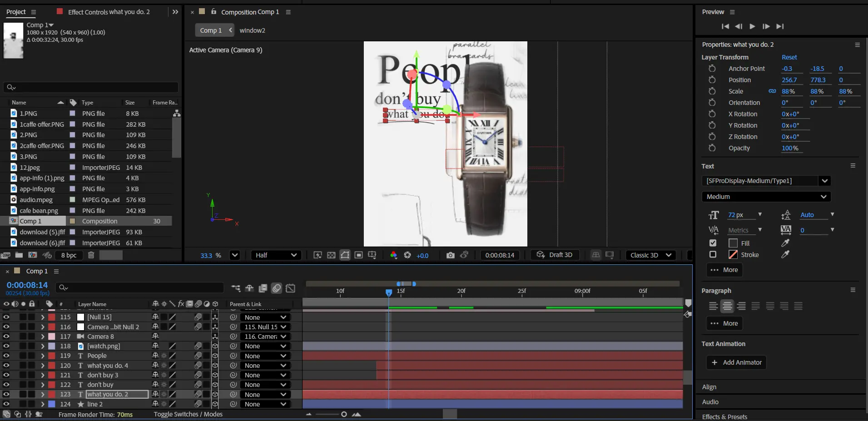This screenshot has width=868, height=421.
Task: Reset the Layer Transform values
Action: (x=789, y=57)
